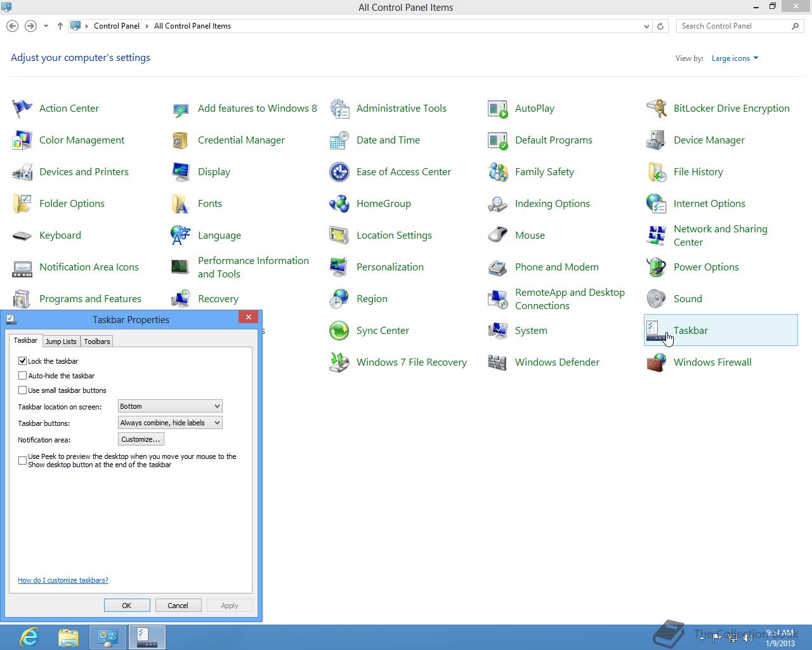Image resolution: width=812 pixels, height=650 pixels.
Task: Open the Location Settings icon
Action: click(x=339, y=235)
